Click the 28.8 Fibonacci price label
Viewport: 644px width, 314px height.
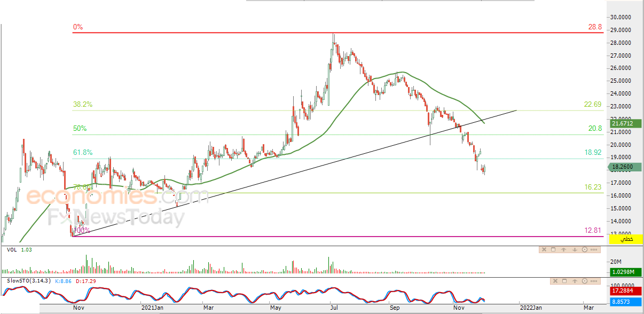pyautogui.click(x=594, y=27)
